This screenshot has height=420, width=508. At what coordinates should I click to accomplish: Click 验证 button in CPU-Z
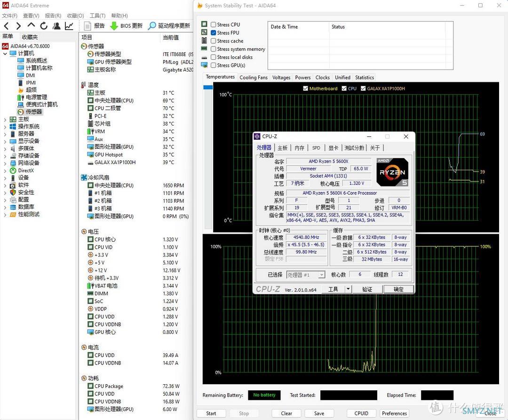click(x=367, y=289)
